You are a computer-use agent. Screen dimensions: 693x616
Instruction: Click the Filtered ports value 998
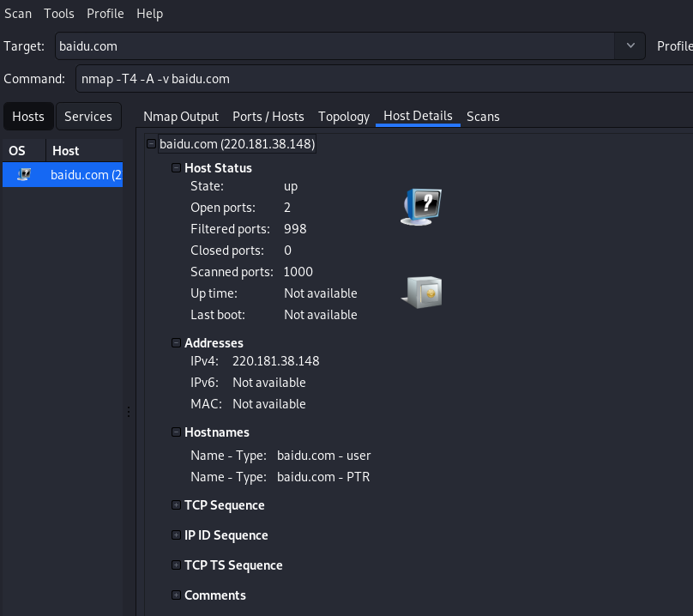(x=295, y=229)
